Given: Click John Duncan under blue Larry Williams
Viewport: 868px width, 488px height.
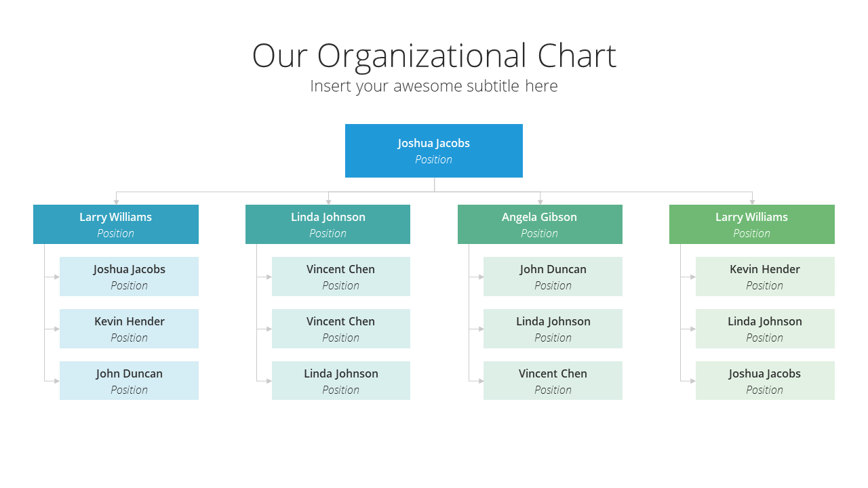Looking at the screenshot, I should pos(129,380).
